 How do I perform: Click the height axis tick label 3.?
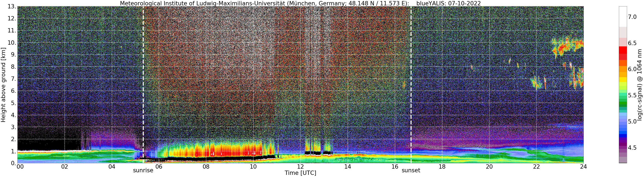click(13, 127)
